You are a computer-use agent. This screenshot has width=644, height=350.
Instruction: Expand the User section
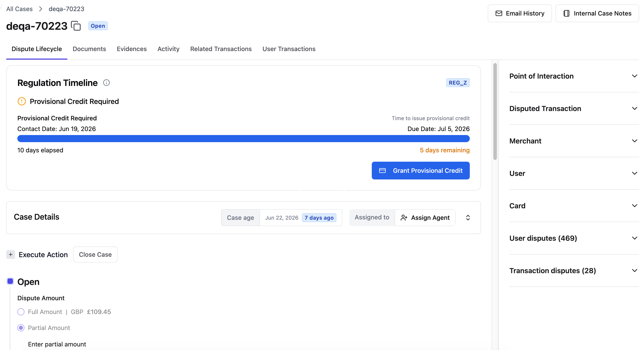(x=574, y=173)
